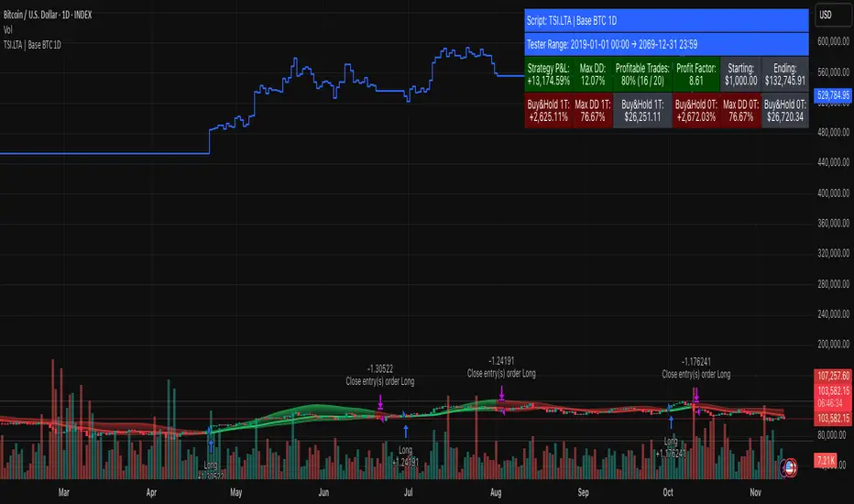Click the -1.30522 Close entry(s) order Long label
The width and height of the screenshot is (854, 504).
click(380, 376)
